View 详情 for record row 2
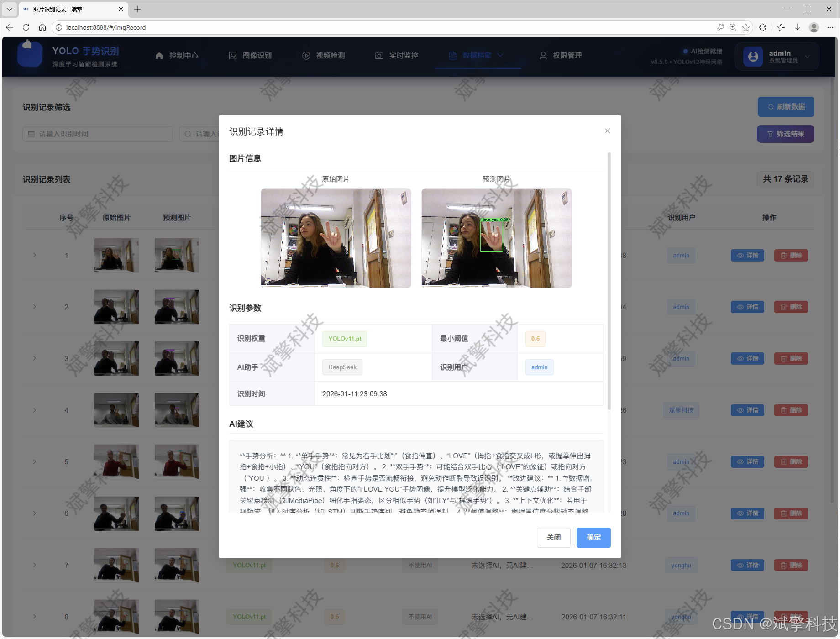The image size is (840, 639). 747,307
